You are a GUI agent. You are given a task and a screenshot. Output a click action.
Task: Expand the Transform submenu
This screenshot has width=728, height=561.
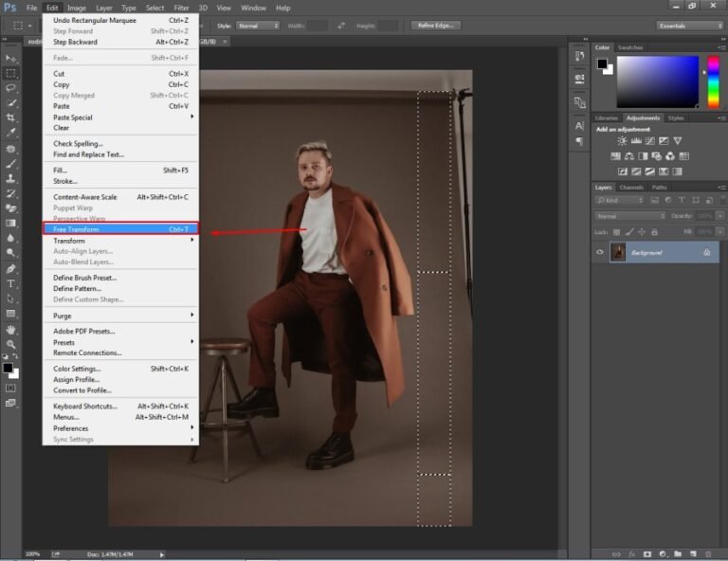click(x=121, y=241)
